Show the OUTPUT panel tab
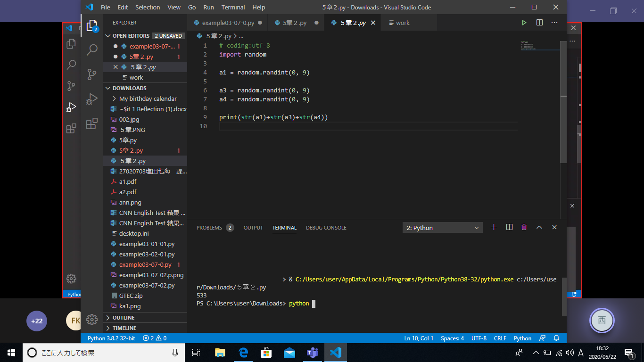 253,228
